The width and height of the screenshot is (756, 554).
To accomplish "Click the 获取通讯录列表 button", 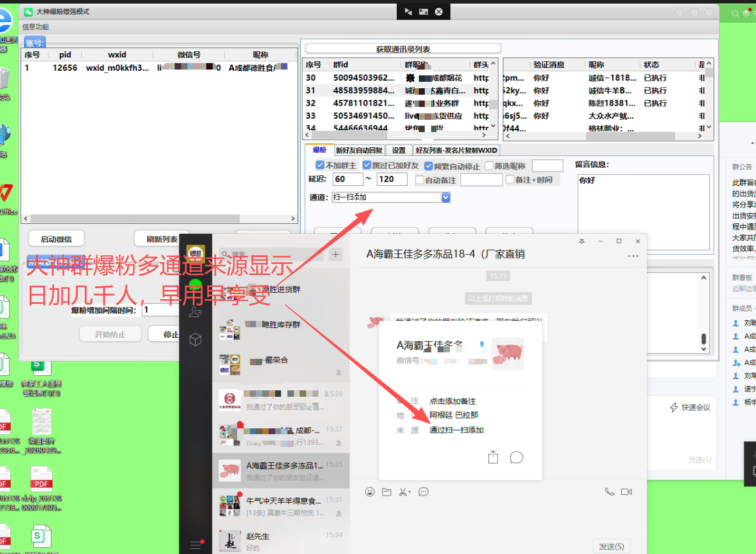I will [x=403, y=49].
